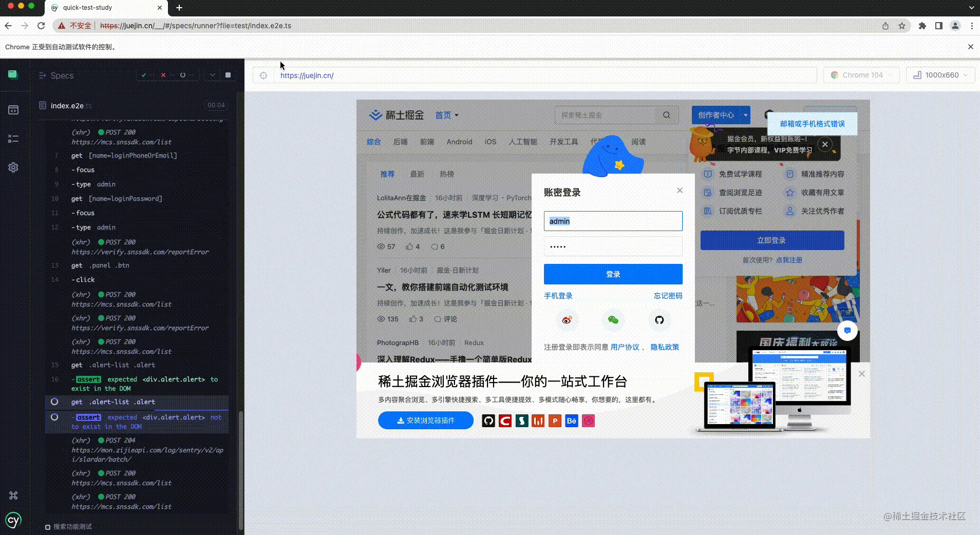
Task: Open keyboard shortcuts icon in the Cypress sidebar
Action: pos(13,495)
